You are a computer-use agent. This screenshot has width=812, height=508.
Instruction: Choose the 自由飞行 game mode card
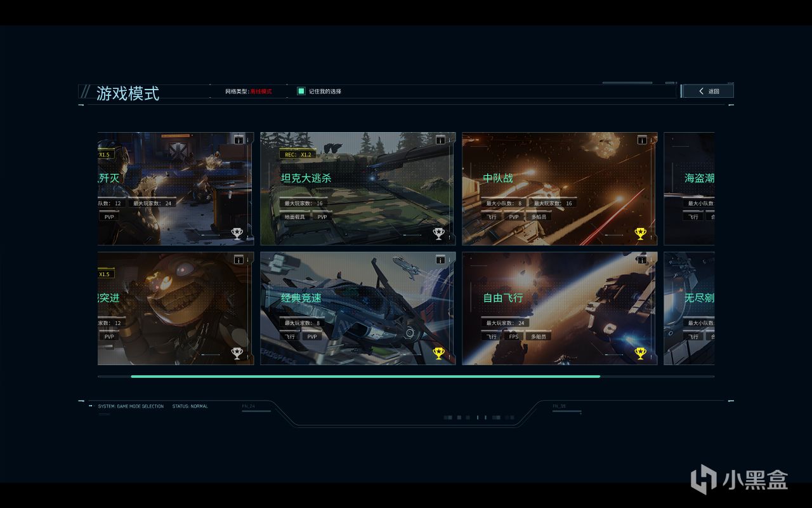pyautogui.click(x=560, y=308)
